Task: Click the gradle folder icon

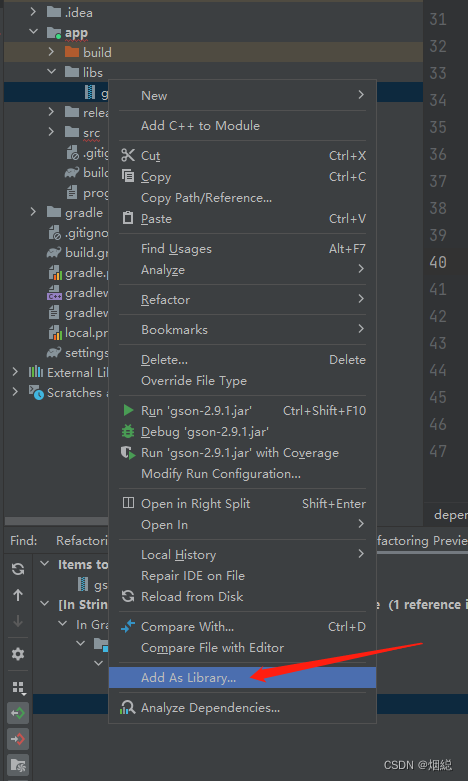Action: (x=54, y=212)
